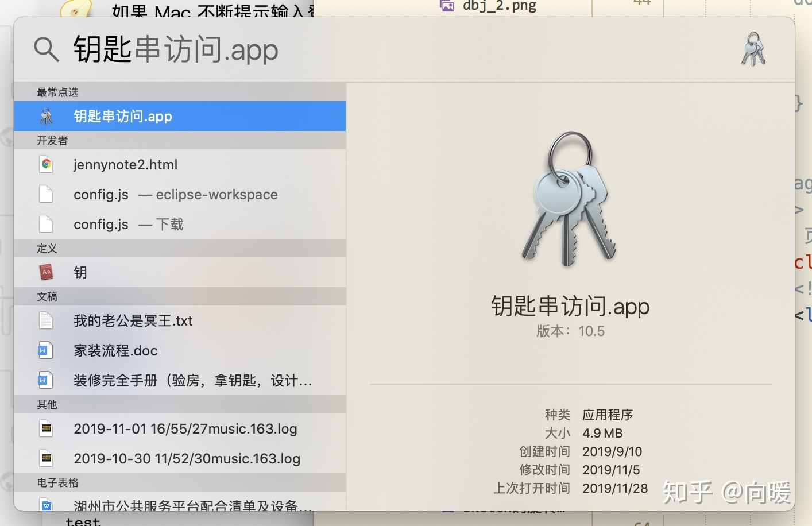Click the large Keychain Access preview icon

570,199
